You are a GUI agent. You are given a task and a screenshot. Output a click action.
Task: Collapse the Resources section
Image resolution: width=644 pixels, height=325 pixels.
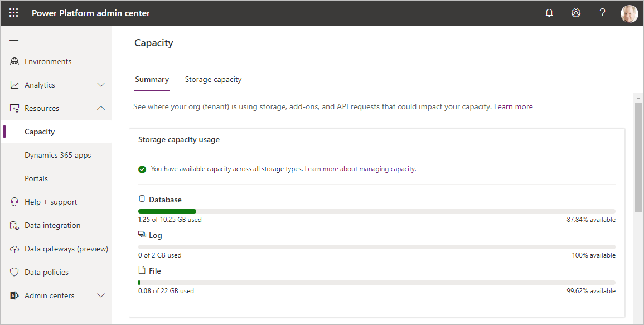[x=101, y=108]
